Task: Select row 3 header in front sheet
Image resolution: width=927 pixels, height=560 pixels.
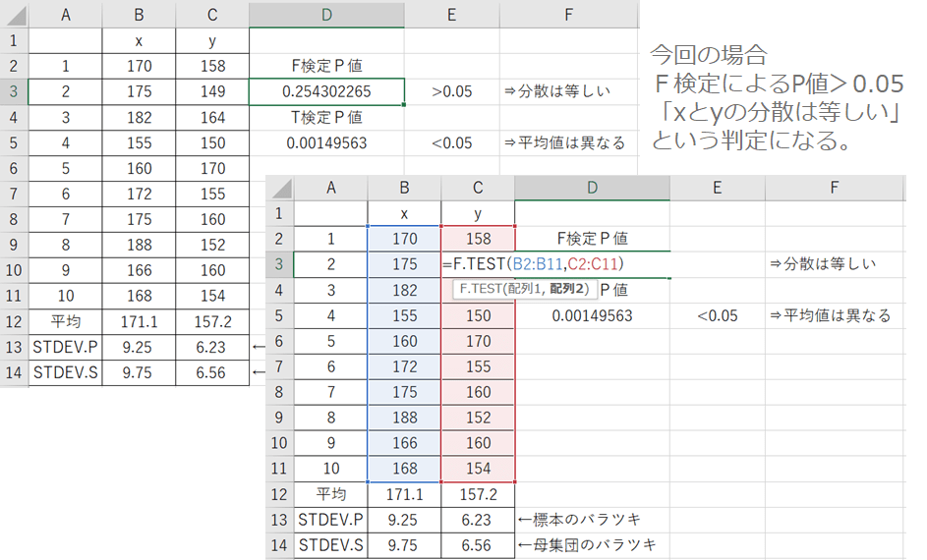Action: (x=279, y=264)
